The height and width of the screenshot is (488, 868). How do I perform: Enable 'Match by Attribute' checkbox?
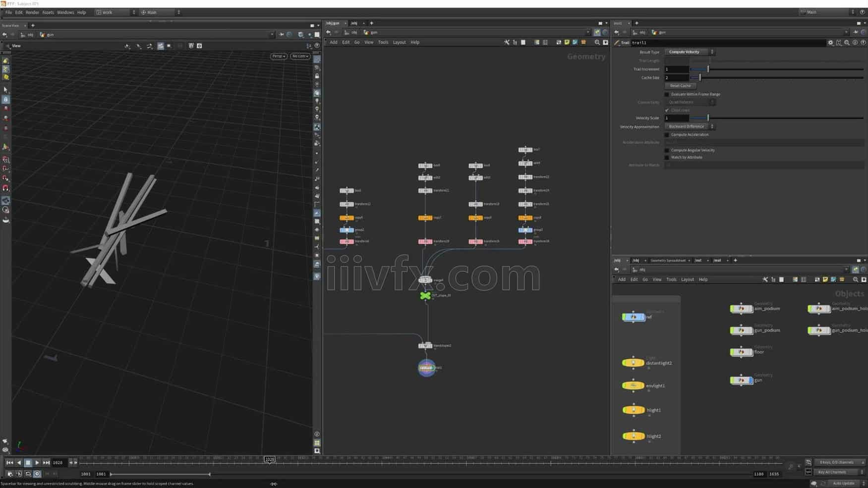pyautogui.click(x=667, y=158)
